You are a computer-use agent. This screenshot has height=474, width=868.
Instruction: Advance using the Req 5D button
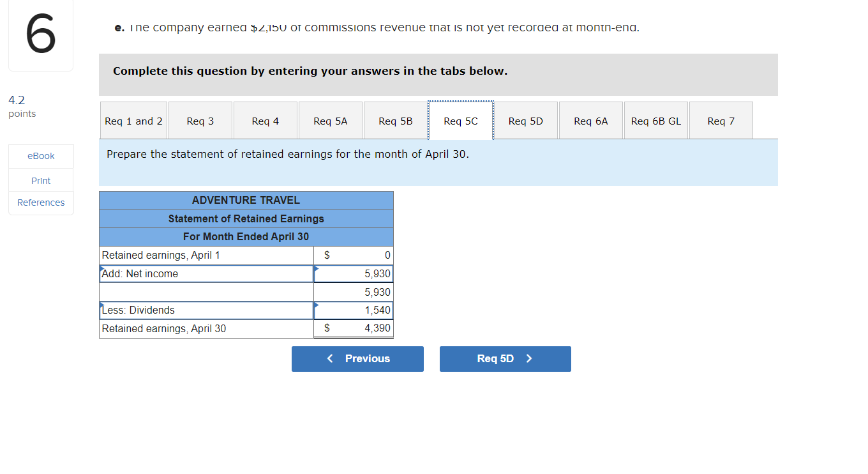[x=505, y=358]
